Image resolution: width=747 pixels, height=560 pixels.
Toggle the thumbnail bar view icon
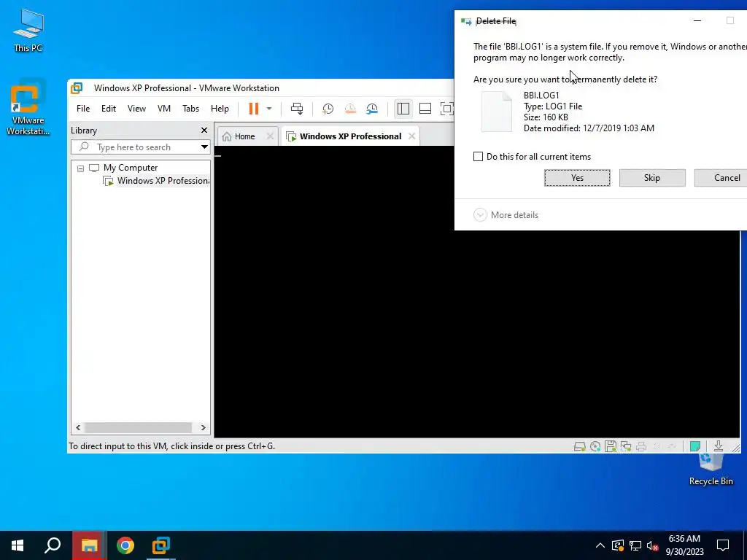pos(425,109)
